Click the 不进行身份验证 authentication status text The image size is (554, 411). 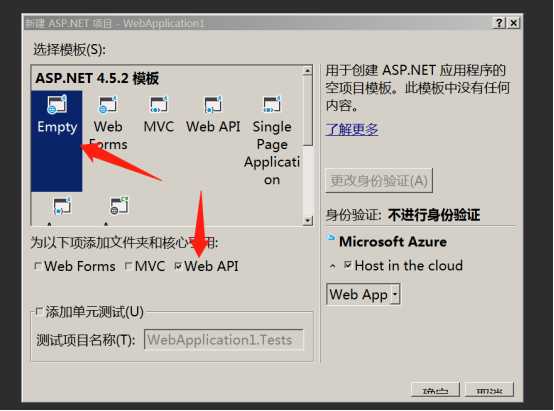[x=434, y=215]
